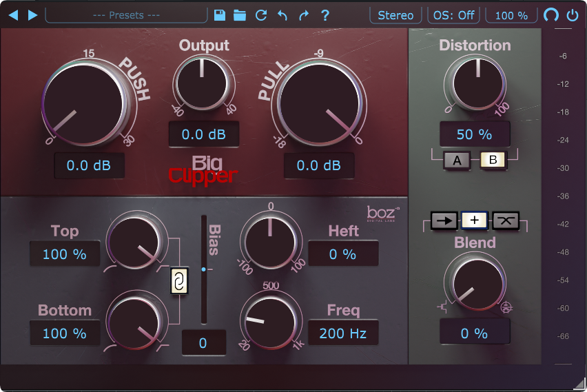This screenshot has width=587, height=392.
Task: Click the Heft knob
Action: [x=270, y=242]
